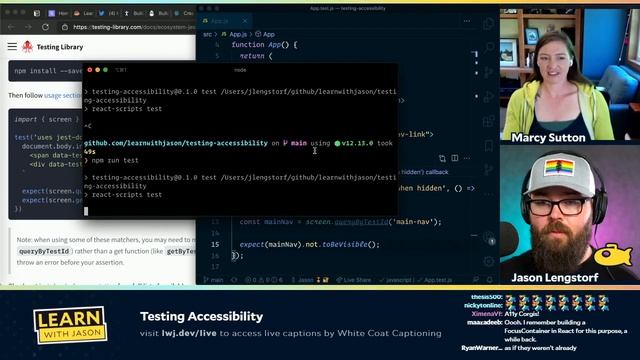Click Marcy Sutton's webcam feed
Screen dimensions: 640x360
(570, 74)
